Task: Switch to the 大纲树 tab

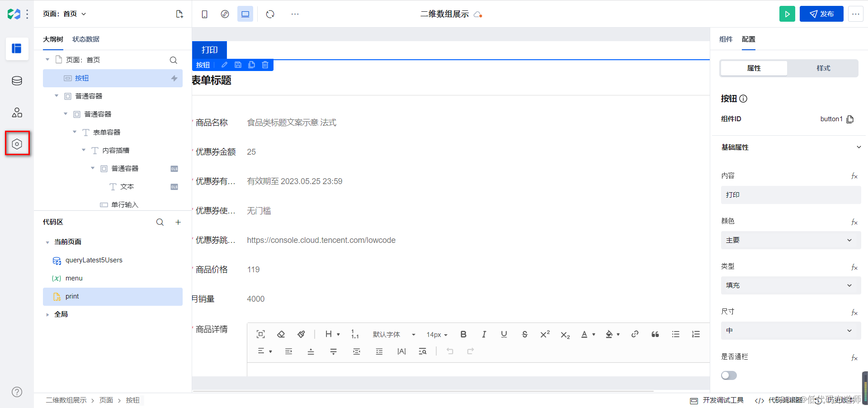Action: coord(53,39)
